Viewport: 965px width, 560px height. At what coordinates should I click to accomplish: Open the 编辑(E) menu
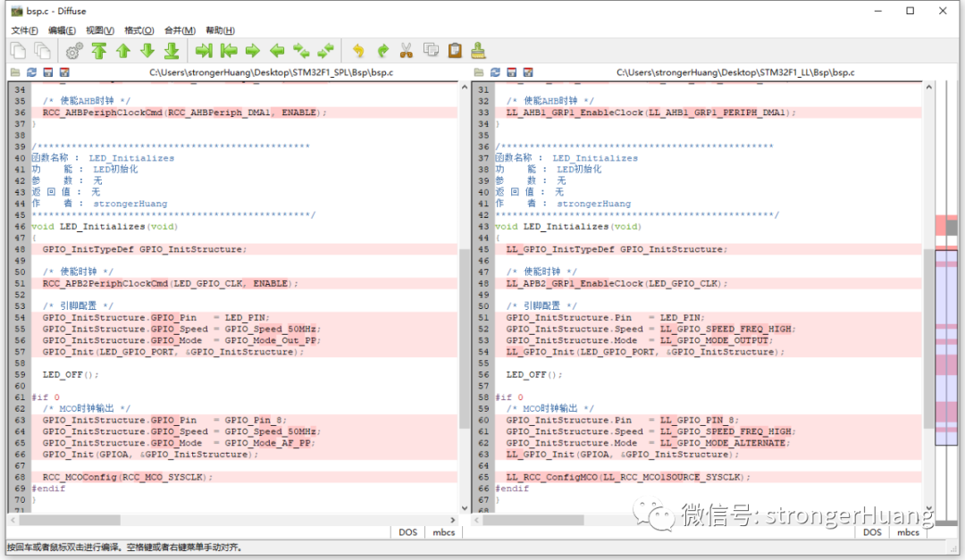(x=63, y=30)
